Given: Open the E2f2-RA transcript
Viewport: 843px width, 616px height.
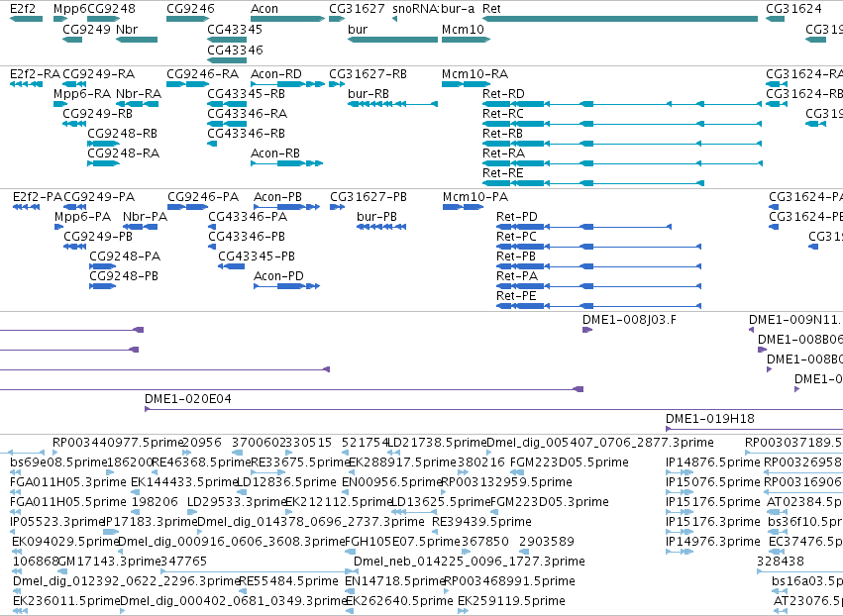Looking at the screenshot, I should [x=26, y=84].
